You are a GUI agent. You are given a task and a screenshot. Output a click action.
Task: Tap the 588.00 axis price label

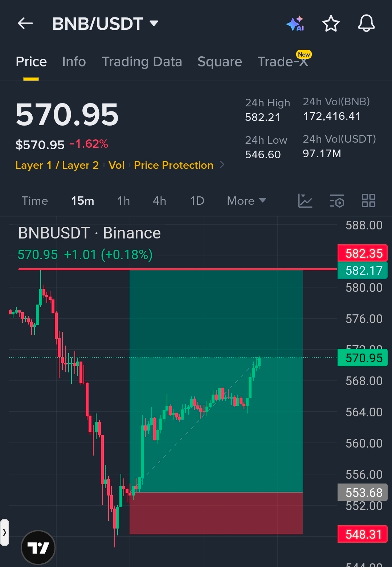364,225
